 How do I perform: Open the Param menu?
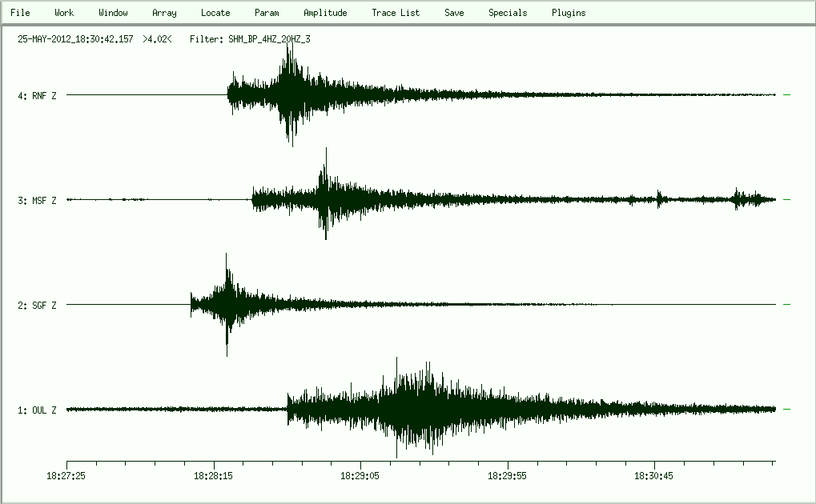point(267,13)
